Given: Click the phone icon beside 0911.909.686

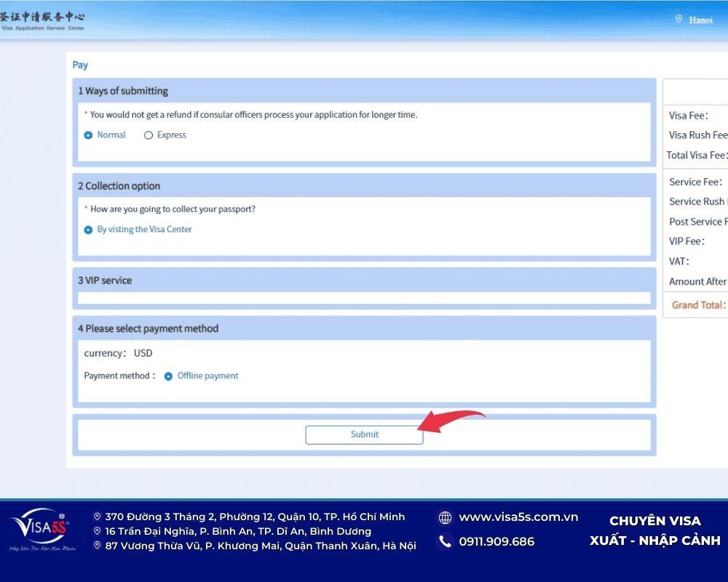Looking at the screenshot, I should click(445, 541).
